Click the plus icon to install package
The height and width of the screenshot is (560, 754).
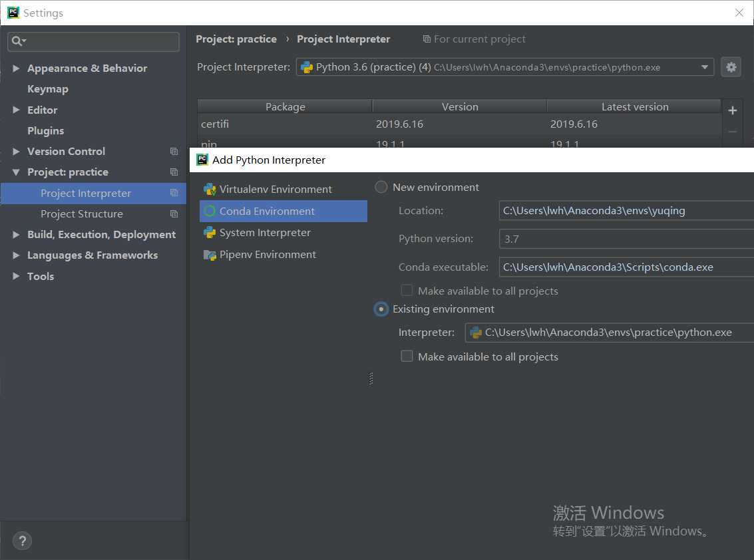732,110
